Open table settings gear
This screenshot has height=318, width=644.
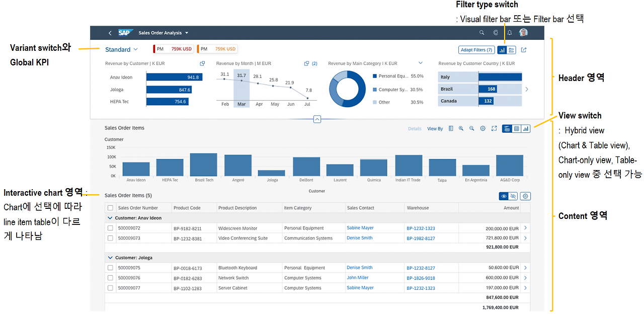(526, 196)
